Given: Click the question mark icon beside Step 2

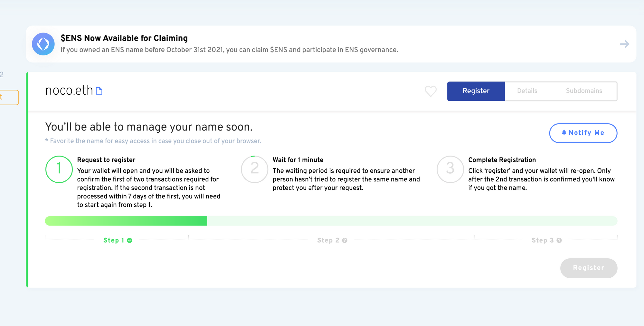Looking at the screenshot, I should (x=345, y=240).
